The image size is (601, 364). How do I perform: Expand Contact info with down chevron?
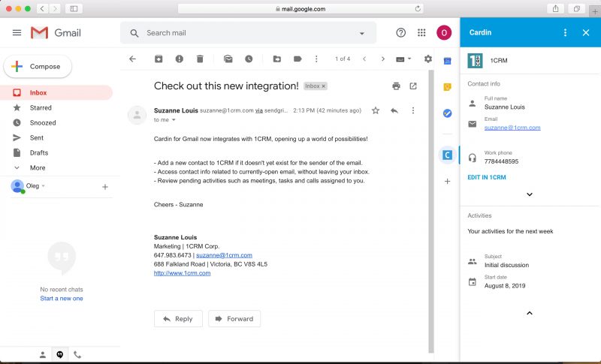point(530,194)
